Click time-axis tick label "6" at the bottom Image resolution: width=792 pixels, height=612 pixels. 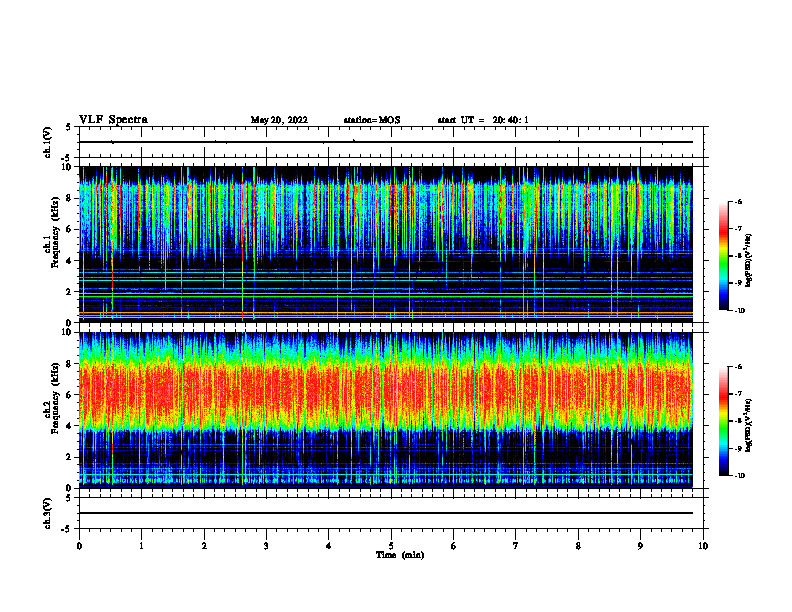[453, 546]
